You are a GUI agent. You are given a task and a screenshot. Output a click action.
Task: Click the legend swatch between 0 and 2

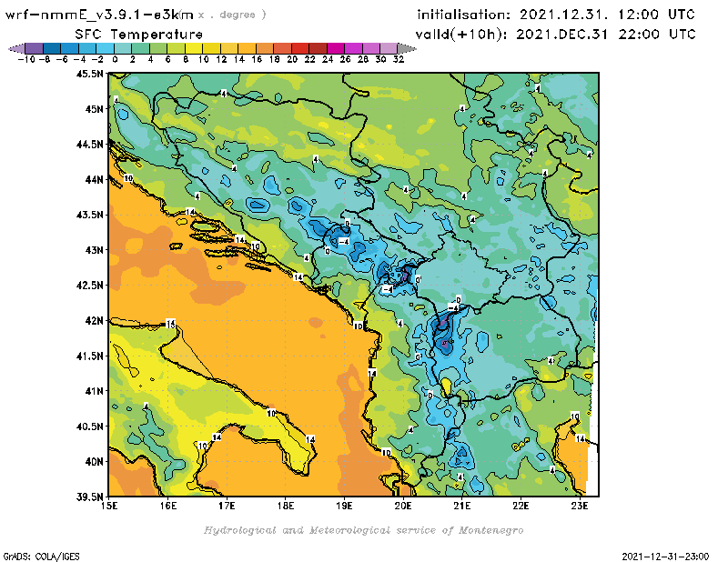[x=123, y=48]
